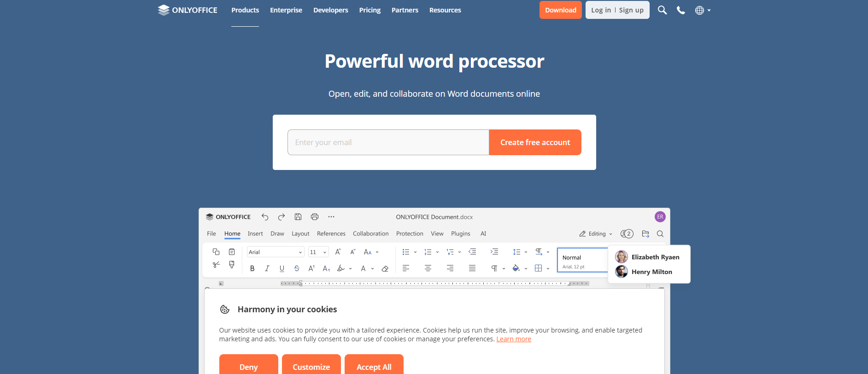Switch to the Layout tab
Screen dimensions: 868x374
tap(300, 234)
